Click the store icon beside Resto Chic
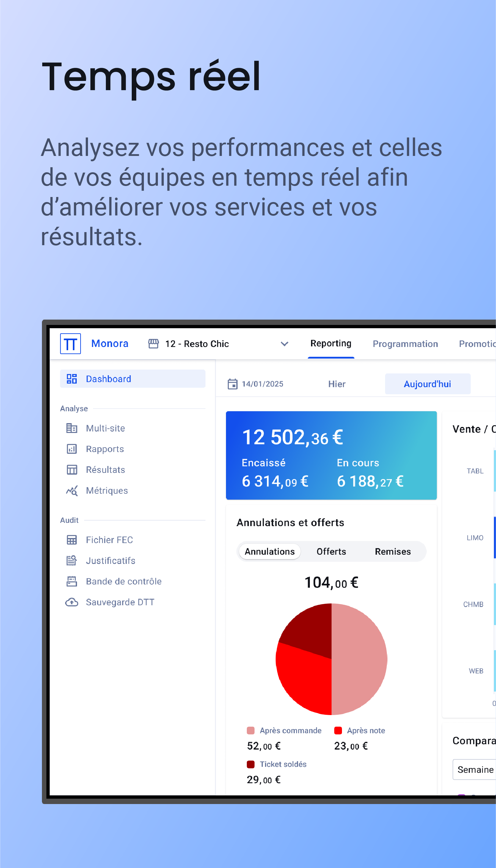Image resolution: width=496 pixels, height=868 pixels. click(x=154, y=343)
